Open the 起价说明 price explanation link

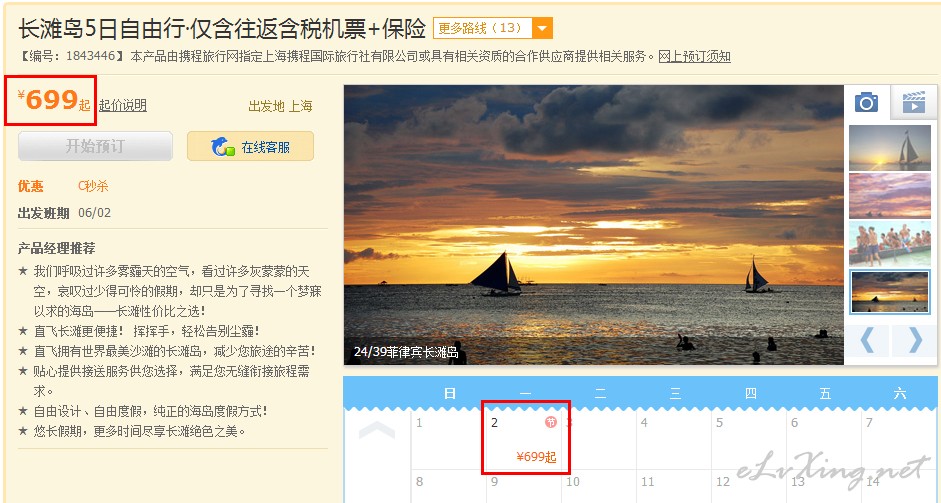123,106
